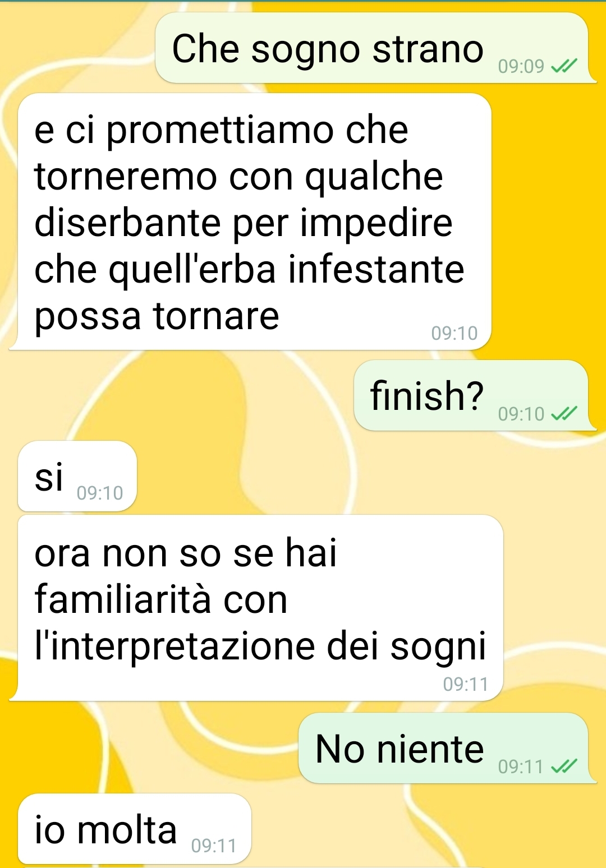Viewport: 606px width, 868px height.
Task: Tap the short 'si' reply bubble
Action: (x=77, y=476)
